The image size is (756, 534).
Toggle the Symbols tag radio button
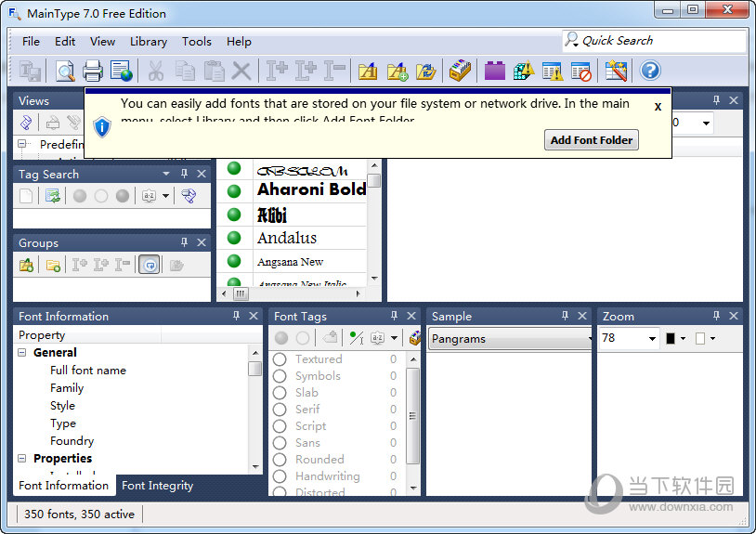(280, 376)
